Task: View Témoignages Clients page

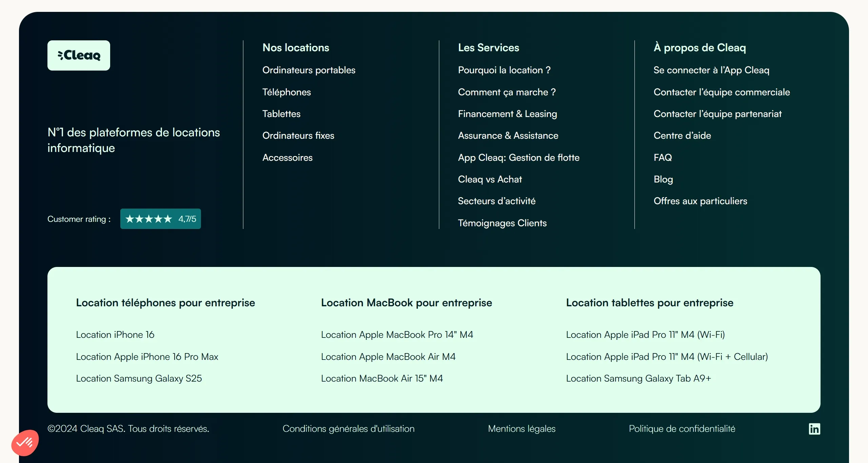Action: [x=502, y=223]
